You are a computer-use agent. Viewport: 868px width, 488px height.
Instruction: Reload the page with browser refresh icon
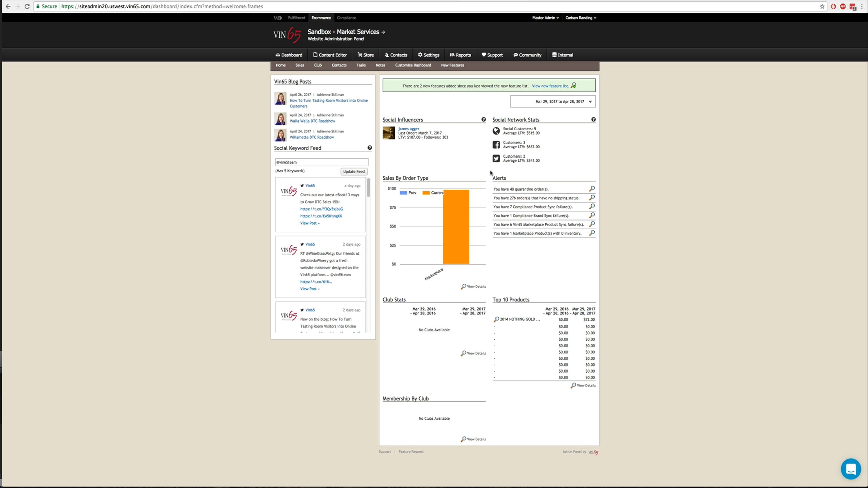tap(27, 7)
